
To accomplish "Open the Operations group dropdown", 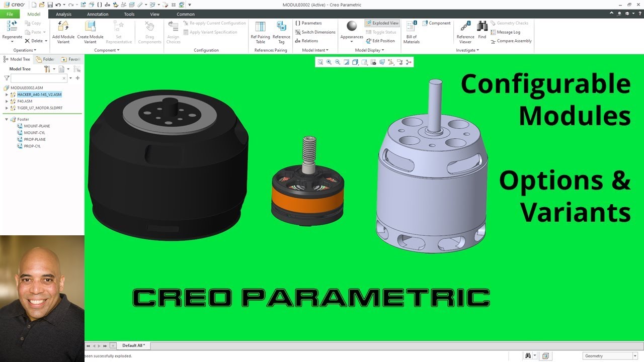I will point(25,50).
